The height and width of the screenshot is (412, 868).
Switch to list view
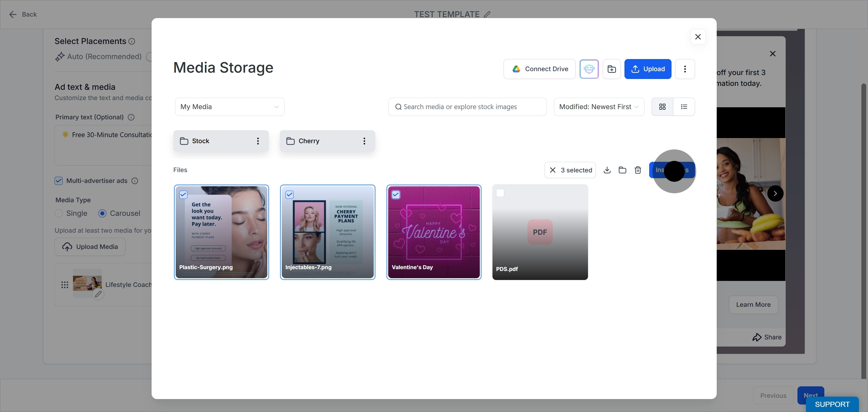point(684,107)
